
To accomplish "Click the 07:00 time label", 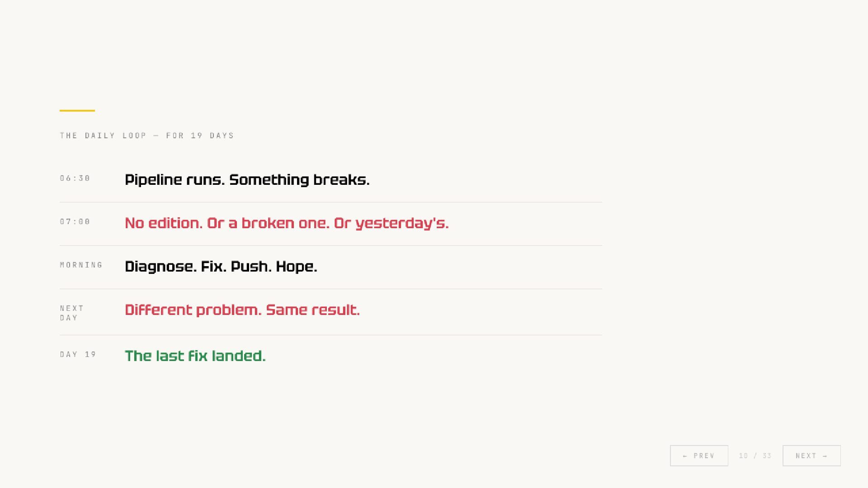I will coord(75,221).
